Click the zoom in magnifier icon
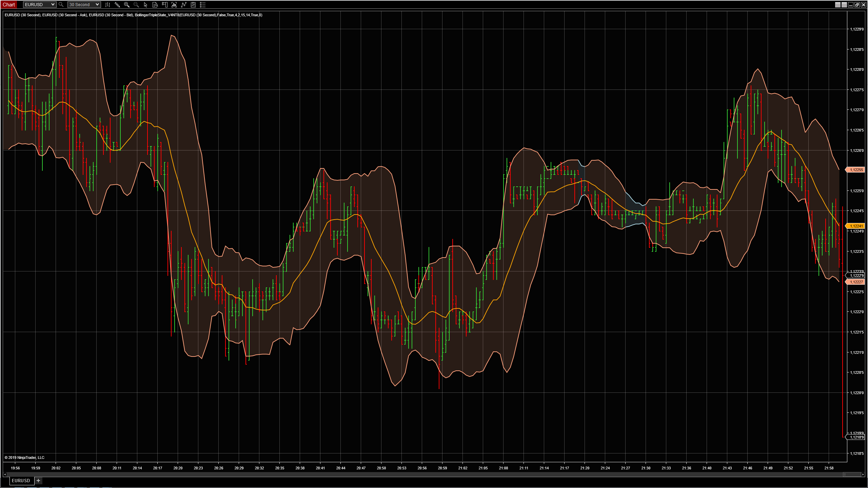This screenshot has height=488, width=868. pos(126,5)
